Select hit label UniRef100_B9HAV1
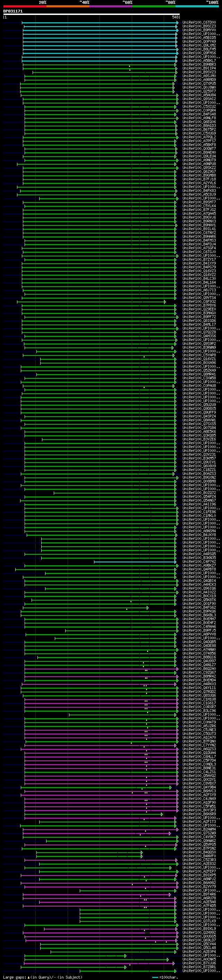The image size is (222, 980). click(199, 225)
